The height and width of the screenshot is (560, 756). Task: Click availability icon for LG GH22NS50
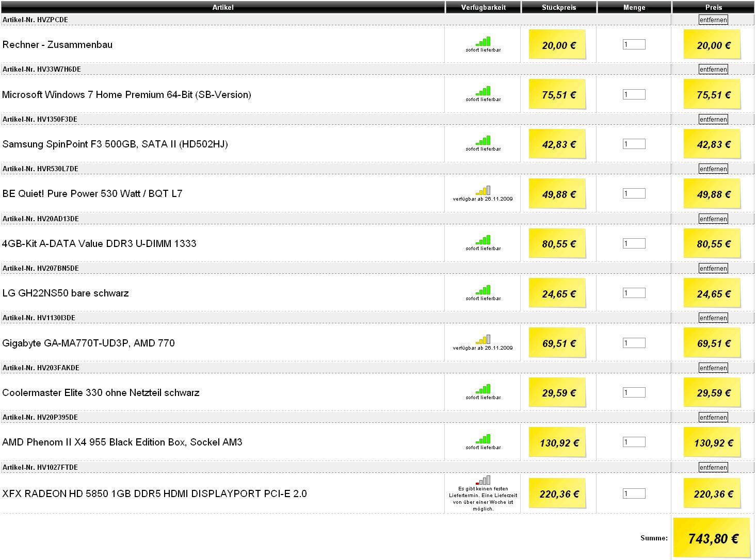(x=483, y=290)
